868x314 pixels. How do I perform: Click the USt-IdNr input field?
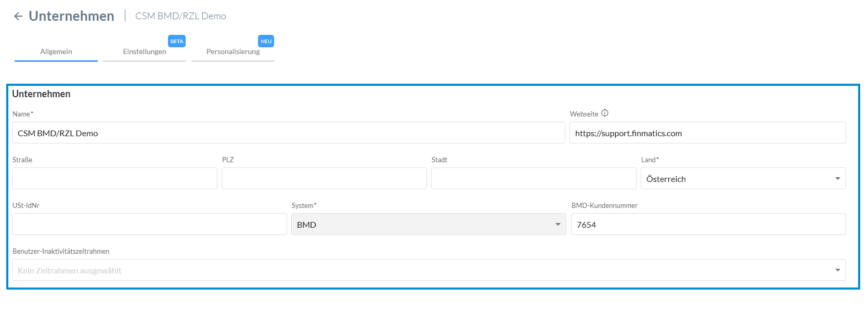(149, 225)
